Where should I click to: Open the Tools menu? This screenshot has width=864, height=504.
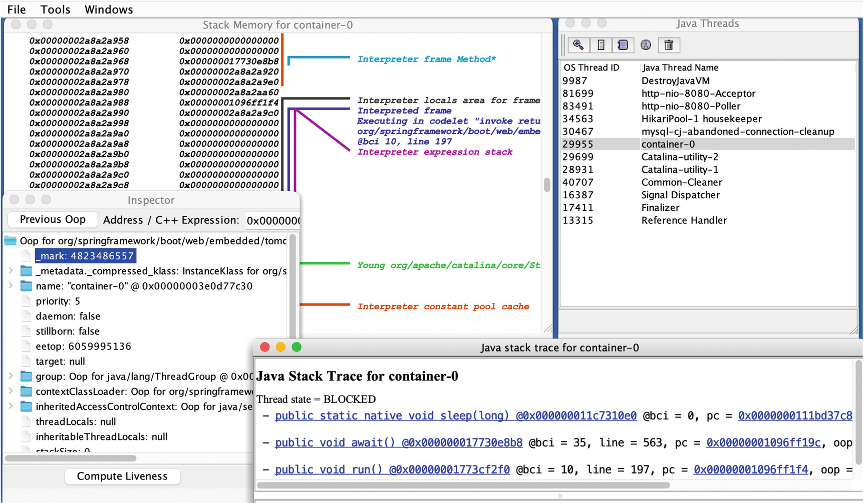55,10
